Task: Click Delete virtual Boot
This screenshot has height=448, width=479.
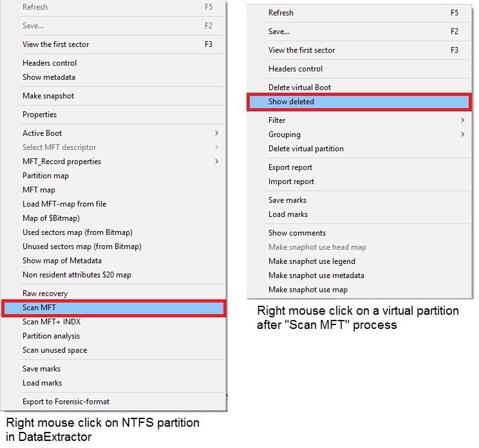Action: 299,88
